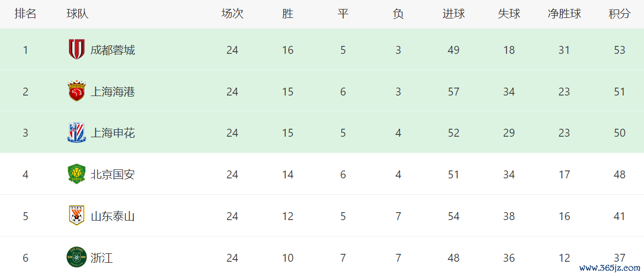Open the 北京国安 team link
This screenshot has width=644, height=276.
pyautogui.click(x=113, y=175)
